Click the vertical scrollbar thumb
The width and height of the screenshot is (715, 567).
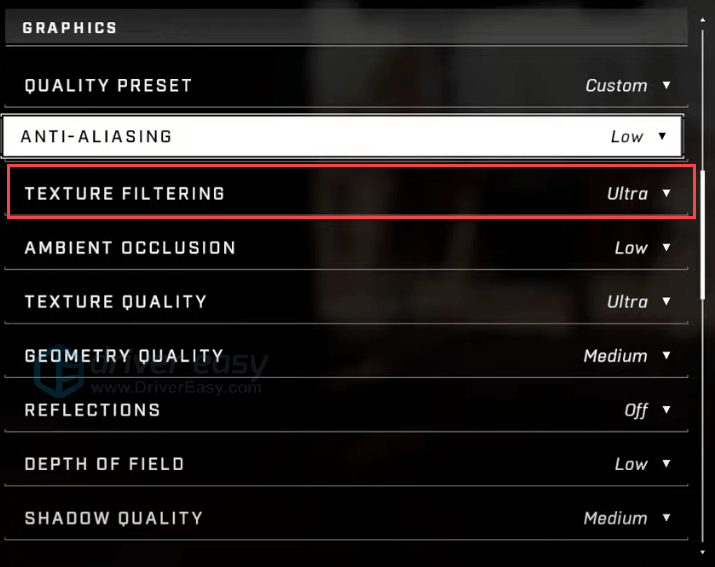pos(703,235)
